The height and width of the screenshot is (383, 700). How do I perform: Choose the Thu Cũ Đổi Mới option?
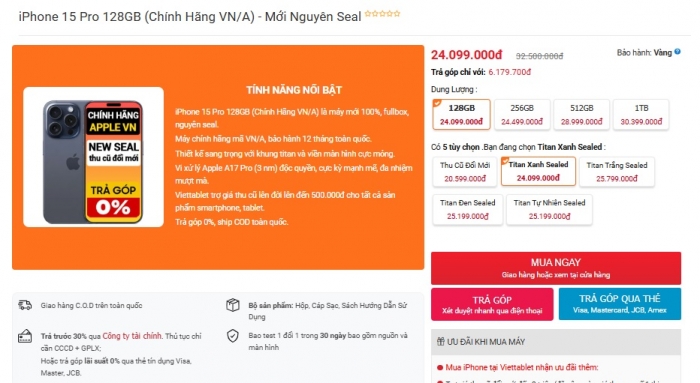point(465,172)
